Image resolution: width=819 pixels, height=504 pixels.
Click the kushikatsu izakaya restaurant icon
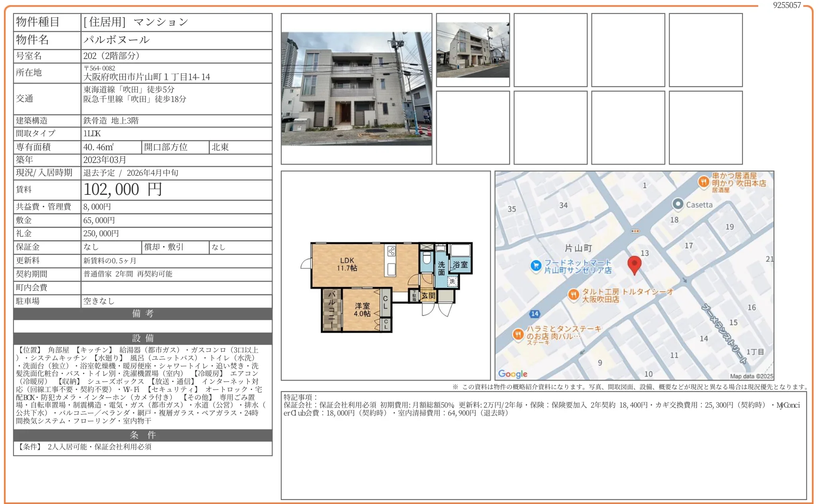click(704, 182)
